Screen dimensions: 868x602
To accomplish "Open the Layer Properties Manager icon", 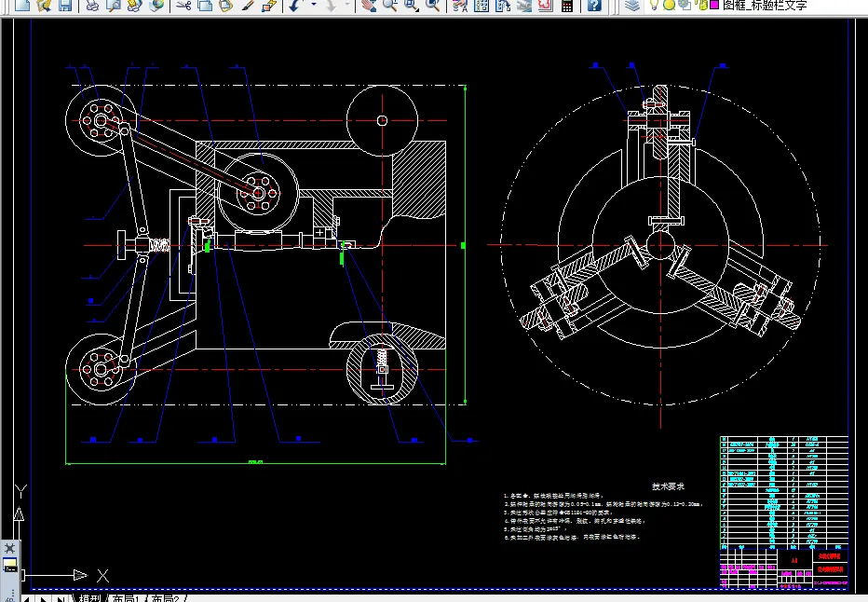I will point(632,5).
